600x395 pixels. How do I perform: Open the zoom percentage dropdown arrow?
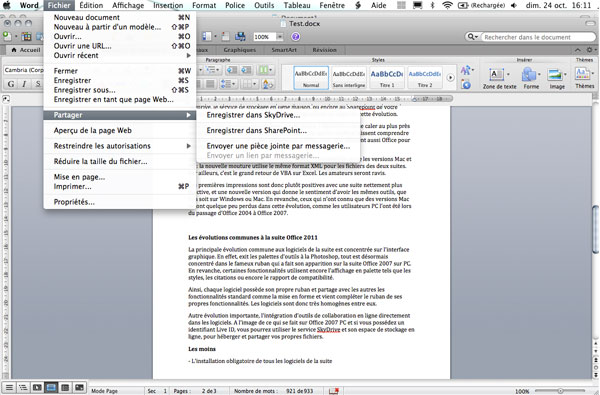(280, 37)
